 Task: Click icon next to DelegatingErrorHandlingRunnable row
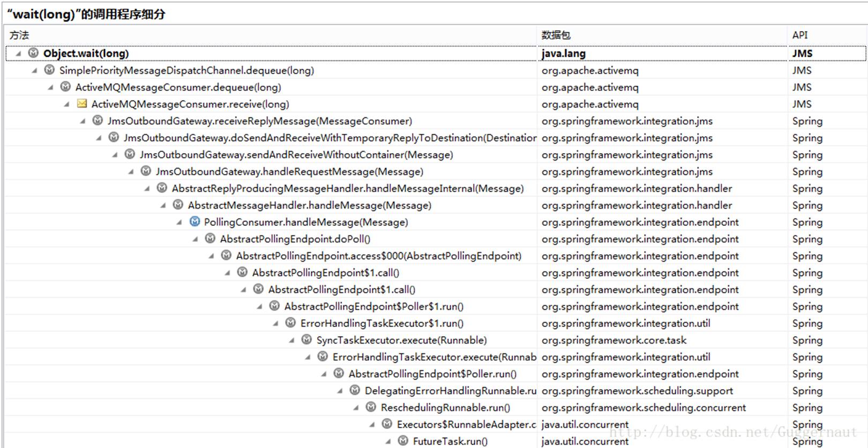355,390
